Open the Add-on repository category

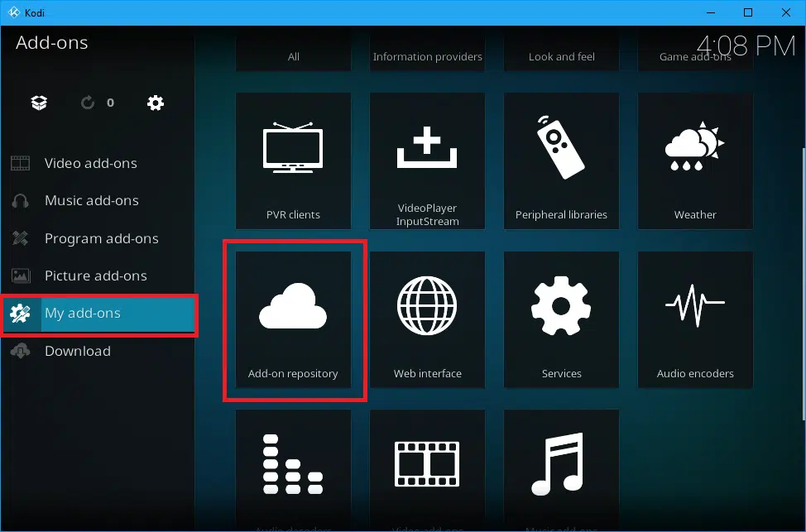click(x=293, y=319)
